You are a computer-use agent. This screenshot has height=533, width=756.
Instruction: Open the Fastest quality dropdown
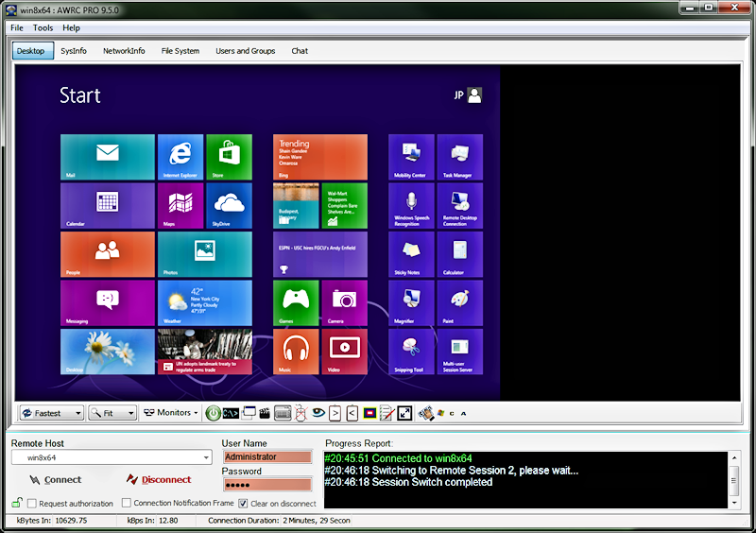pyautogui.click(x=52, y=413)
